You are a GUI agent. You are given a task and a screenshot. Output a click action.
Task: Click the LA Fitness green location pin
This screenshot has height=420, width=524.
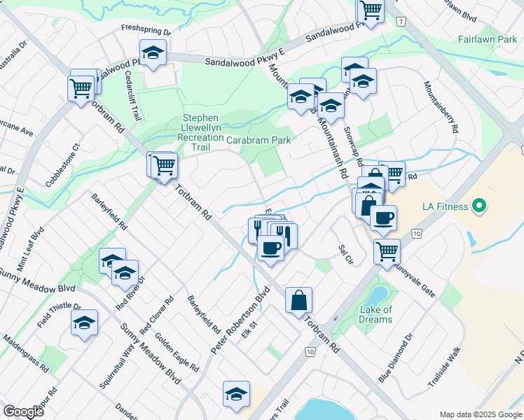[x=479, y=206]
